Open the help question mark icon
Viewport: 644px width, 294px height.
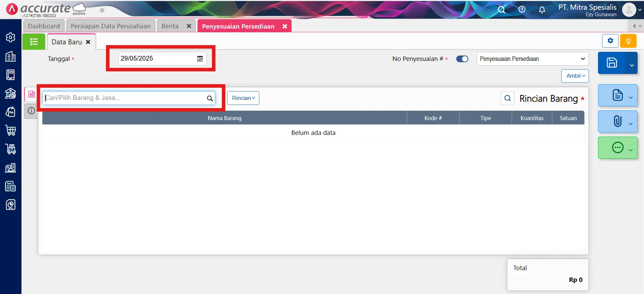tap(522, 9)
